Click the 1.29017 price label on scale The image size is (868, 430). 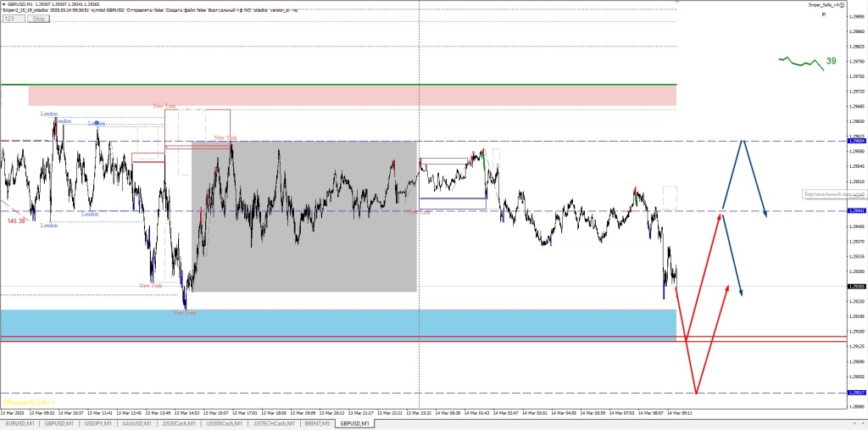[856, 393]
